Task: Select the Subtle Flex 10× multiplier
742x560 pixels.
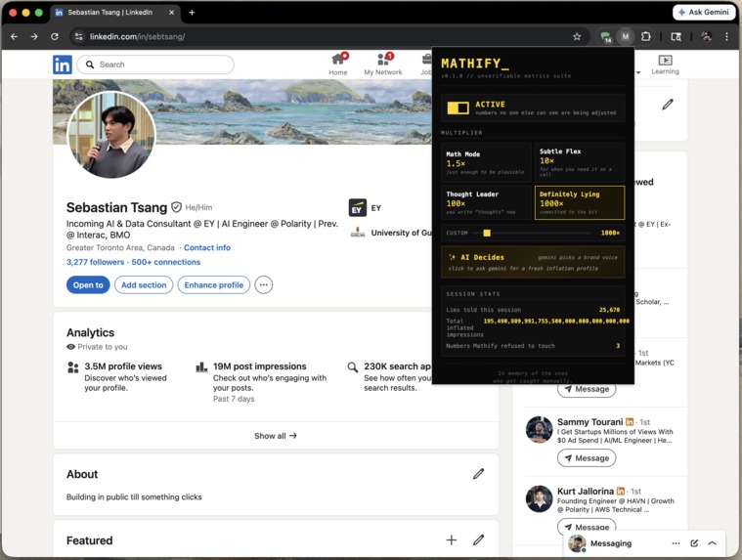Action: 580,162
